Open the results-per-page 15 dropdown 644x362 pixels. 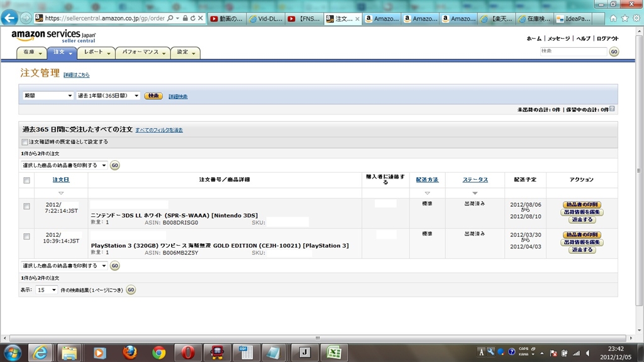[x=46, y=290]
